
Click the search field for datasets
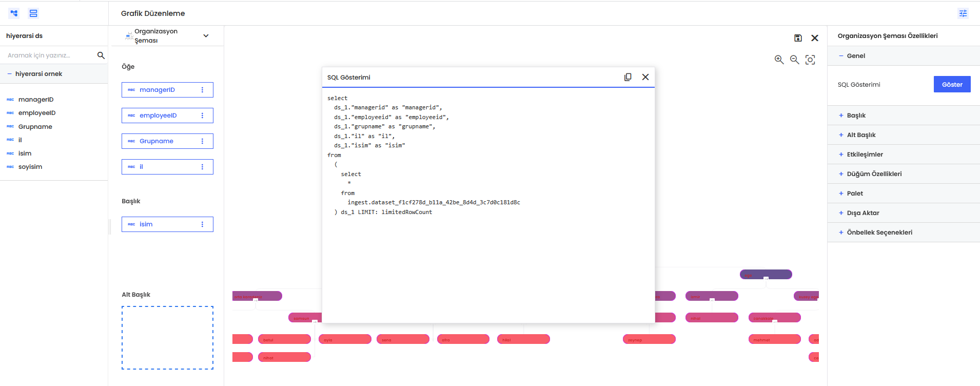pos(49,55)
